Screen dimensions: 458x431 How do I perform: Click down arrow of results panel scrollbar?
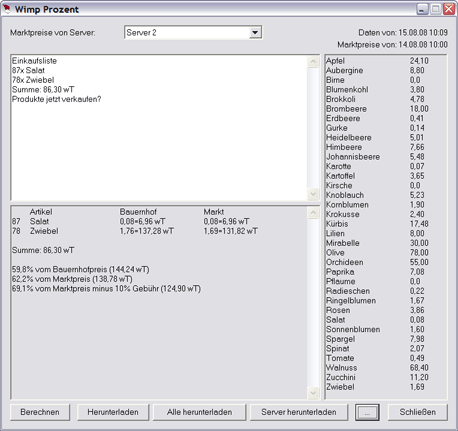pos(313,392)
